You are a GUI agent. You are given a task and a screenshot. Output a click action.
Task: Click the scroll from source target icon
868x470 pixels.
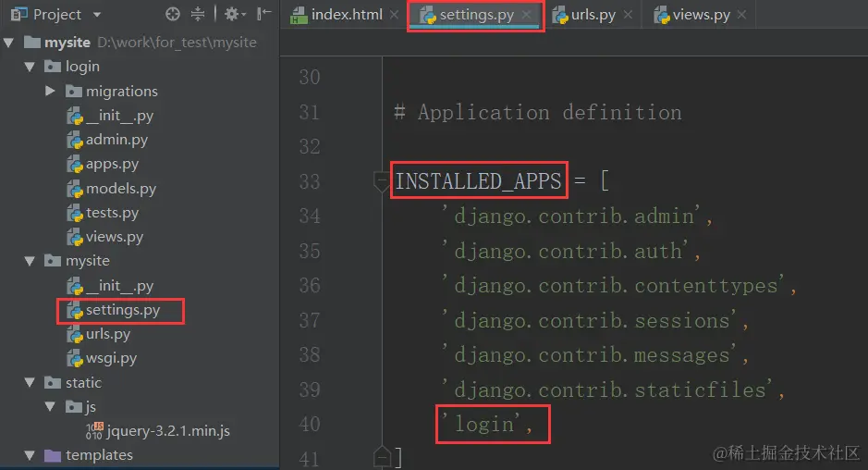point(173,15)
